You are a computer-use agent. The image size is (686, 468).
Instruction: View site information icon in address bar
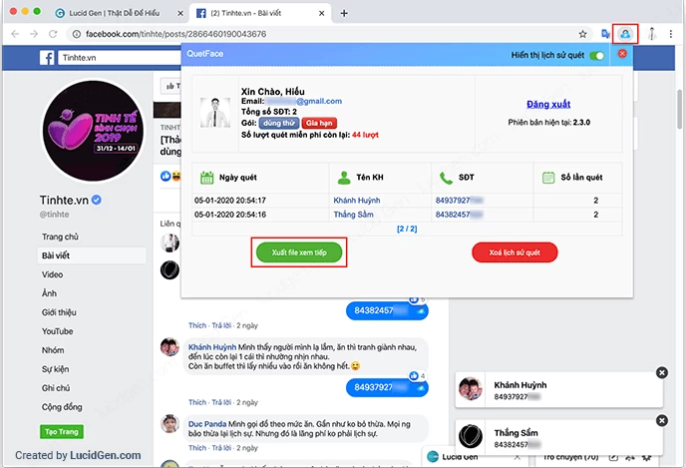(76, 34)
